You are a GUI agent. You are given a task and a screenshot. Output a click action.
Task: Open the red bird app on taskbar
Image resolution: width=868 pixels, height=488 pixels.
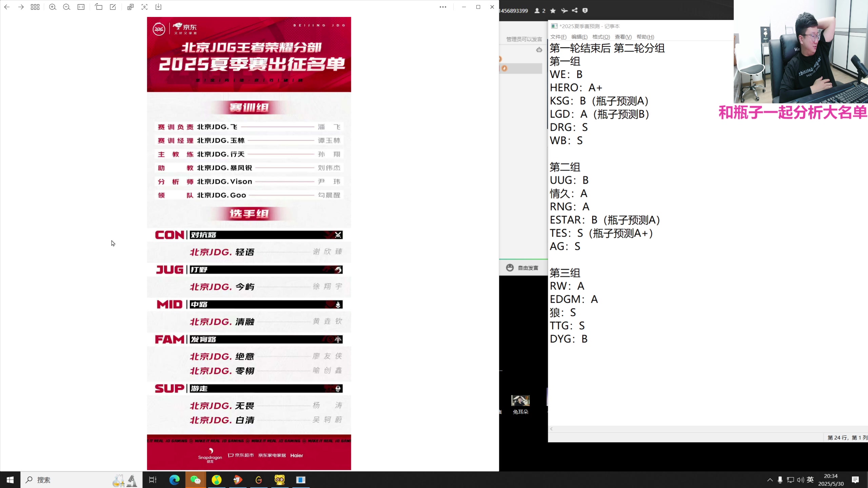238,480
